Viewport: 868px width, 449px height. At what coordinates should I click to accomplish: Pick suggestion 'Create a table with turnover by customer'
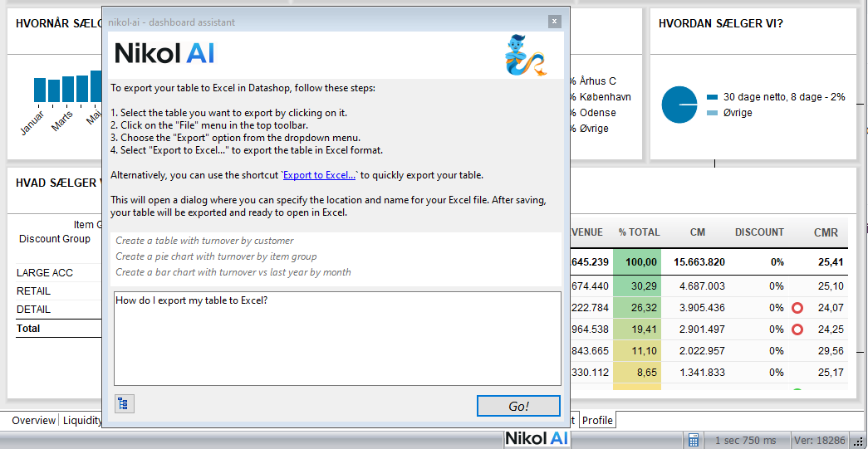[204, 241]
